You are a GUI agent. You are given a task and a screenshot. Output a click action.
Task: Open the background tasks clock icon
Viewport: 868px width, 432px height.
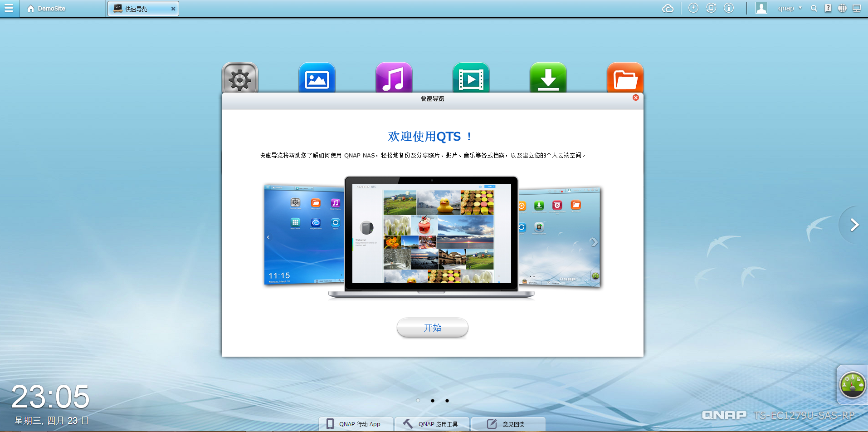pos(693,8)
